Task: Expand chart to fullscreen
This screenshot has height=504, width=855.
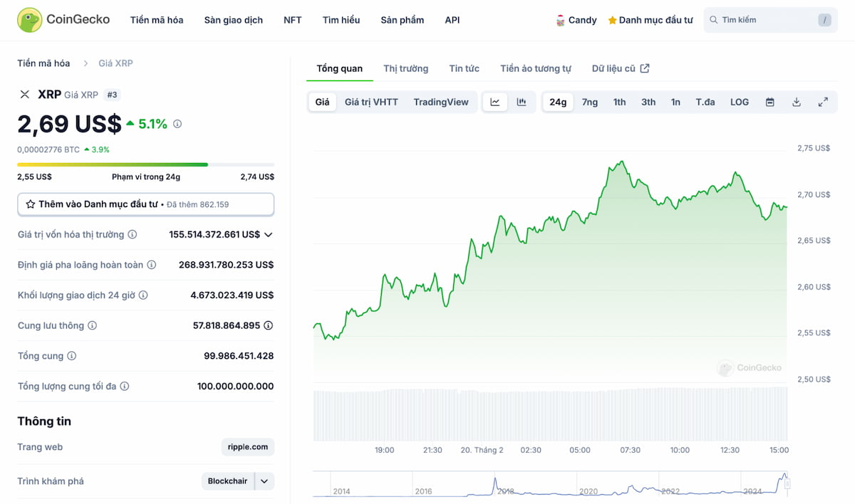Action: point(823,102)
